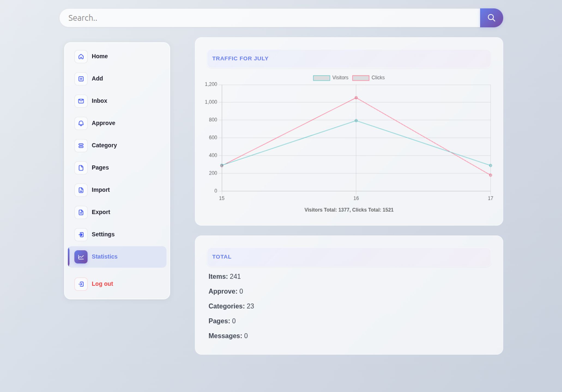Viewport: 562px width, 392px height.
Task: Click the Visitors point at day 16
Action: pyautogui.click(x=356, y=121)
